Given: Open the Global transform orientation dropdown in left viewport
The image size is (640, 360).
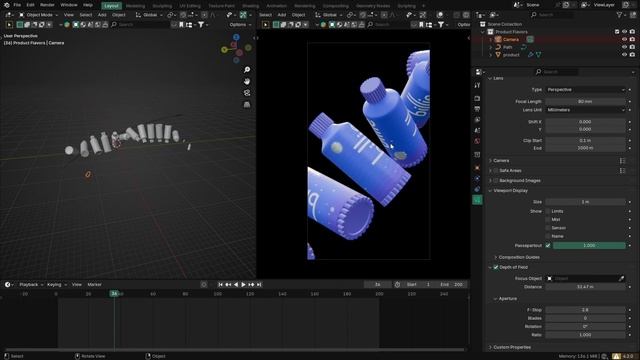Looking at the screenshot, I should 149,15.
